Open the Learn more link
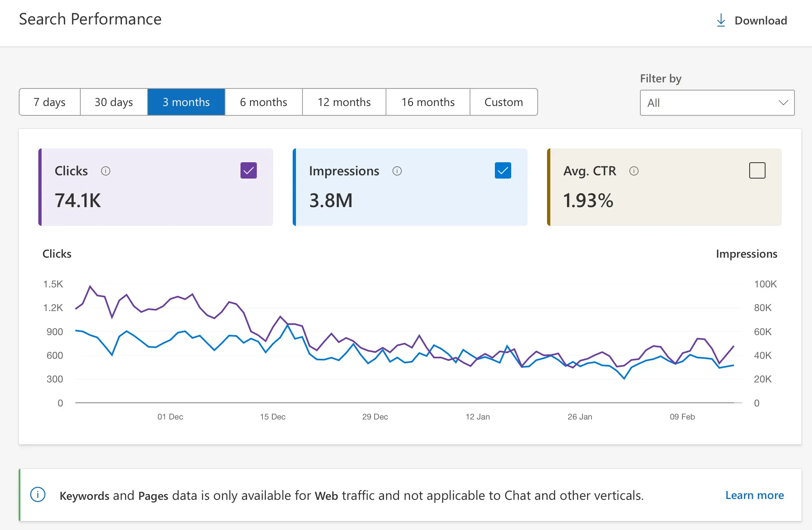Screen dimensions: 812x530 [x=755, y=495]
